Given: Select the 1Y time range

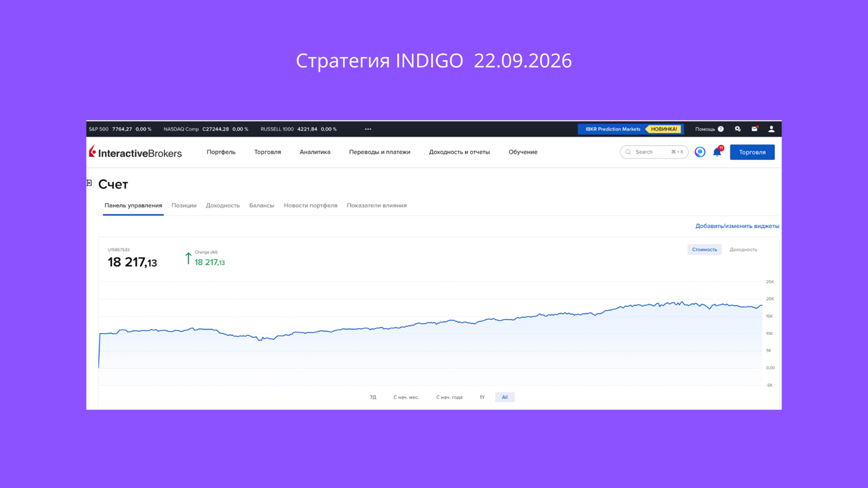Looking at the screenshot, I should (x=482, y=397).
